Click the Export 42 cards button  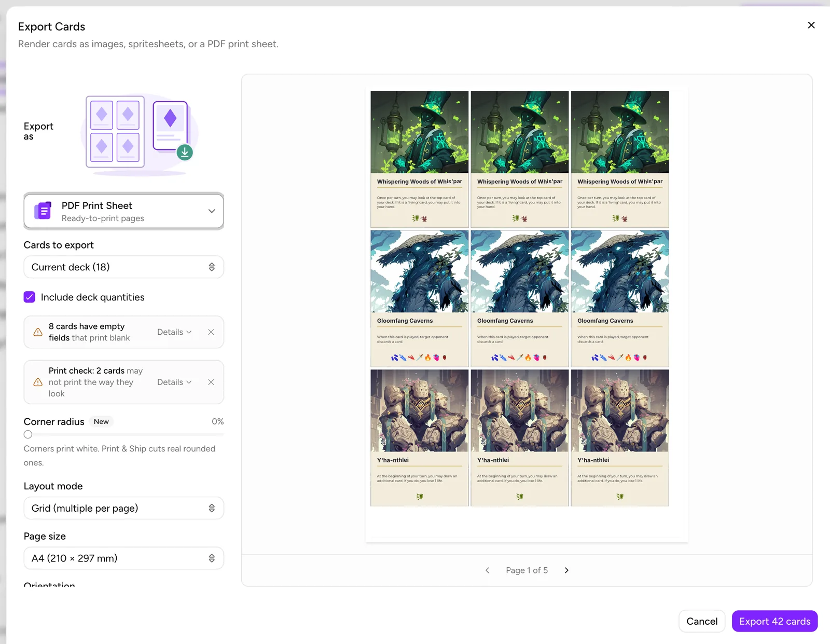[774, 621]
